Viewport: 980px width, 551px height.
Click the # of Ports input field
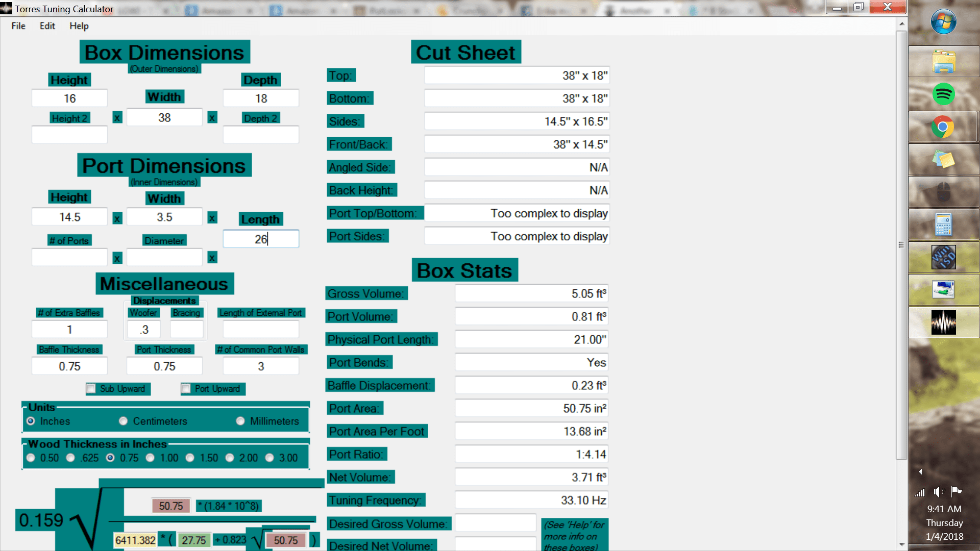[69, 257]
